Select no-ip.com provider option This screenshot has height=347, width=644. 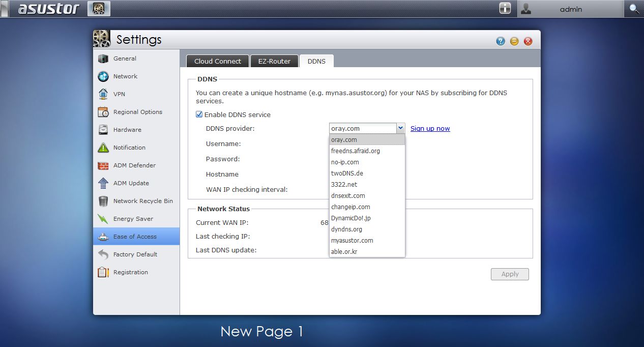click(367, 162)
